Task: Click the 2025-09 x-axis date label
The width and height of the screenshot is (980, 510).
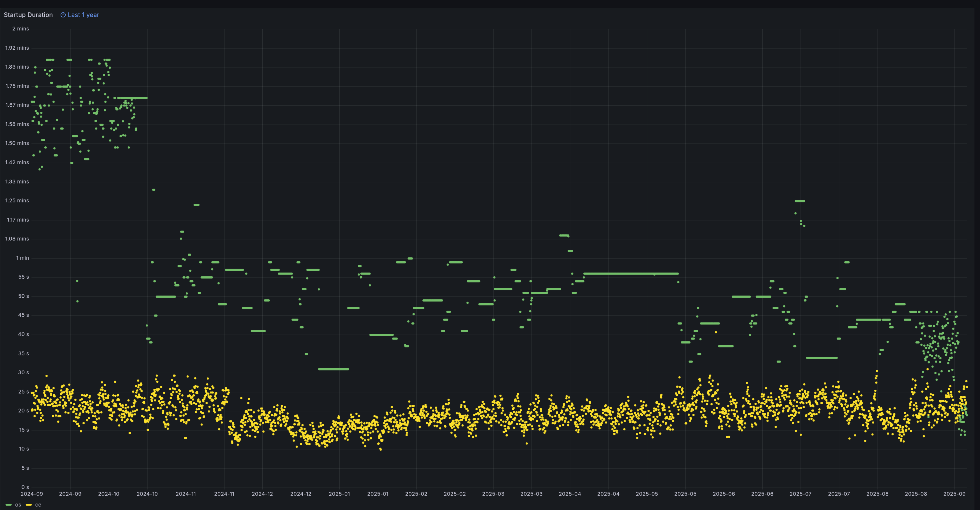Action: point(954,494)
